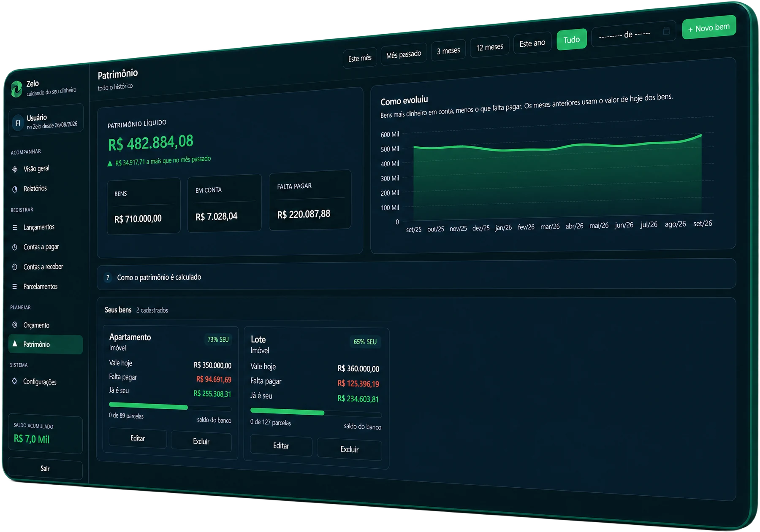The height and width of the screenshot is (532, 760).
Task: Click the Zelo logo icon
Action: point(16,89)
